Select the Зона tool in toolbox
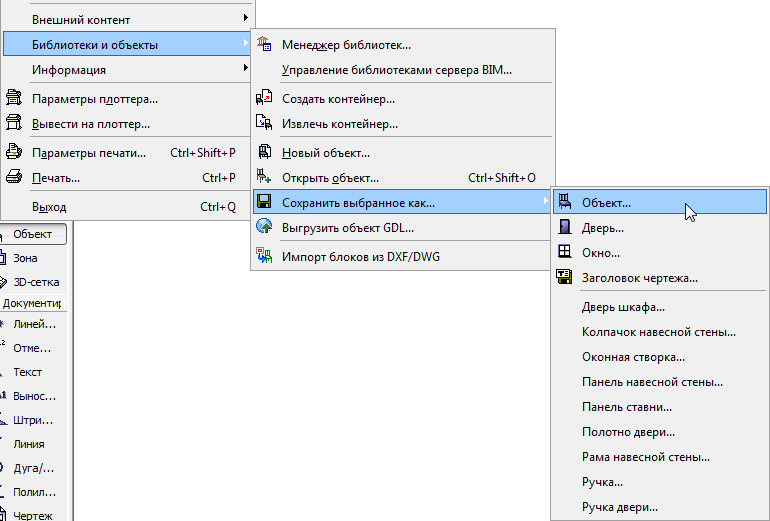Viewport: 770px width, 521px height. [25, 258]
